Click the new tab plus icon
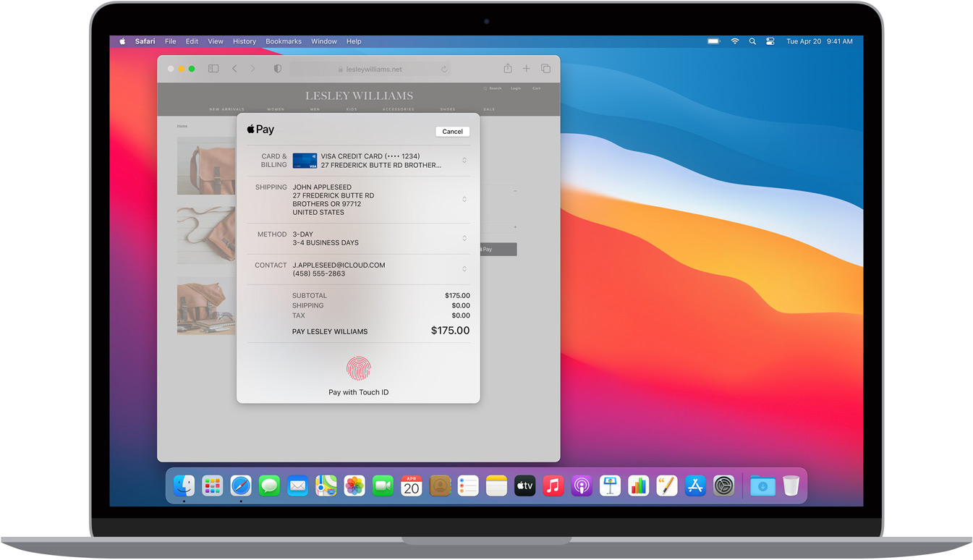The image size is (973, 560). tap(527, 69)
